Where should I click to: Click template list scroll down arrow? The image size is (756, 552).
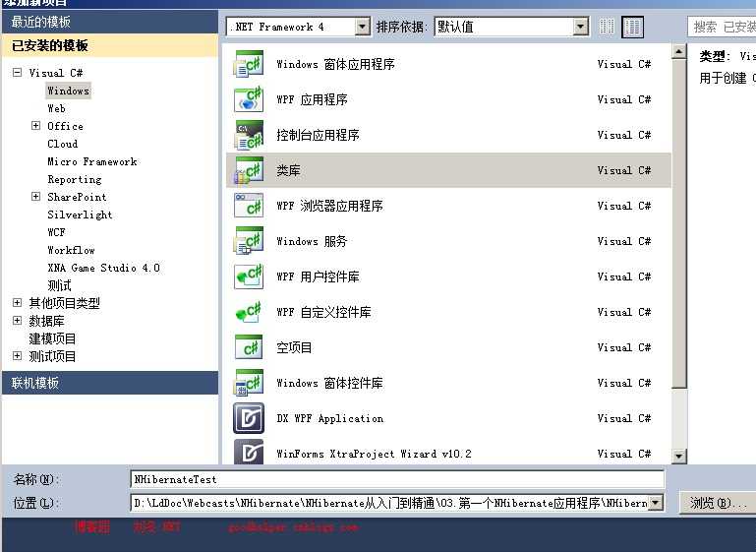point(679,456)
